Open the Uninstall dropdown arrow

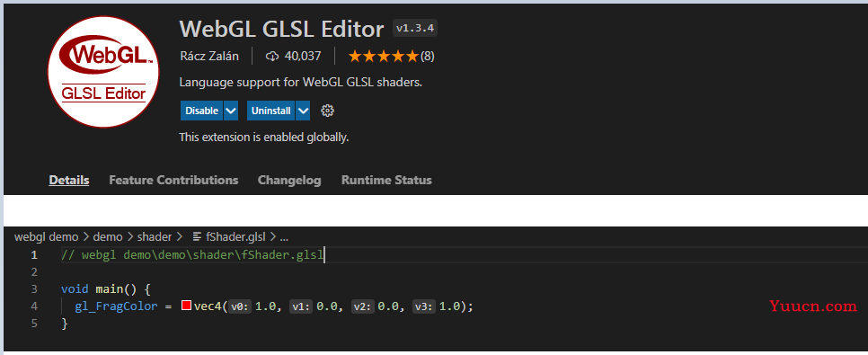[303, 111]
